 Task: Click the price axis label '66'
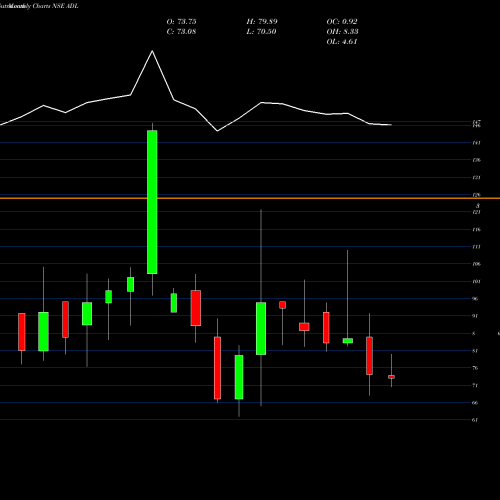tap(475, 403)
